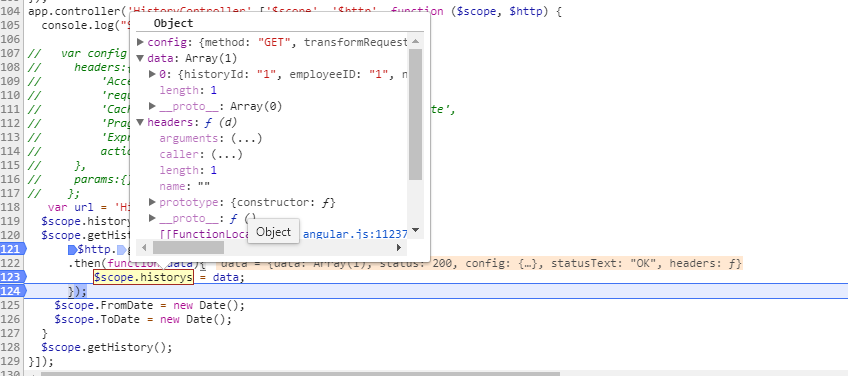Click the [[FunctionLocation]] property label
Screen dimensions: 848x376
pyautogui.click(x=203, y=234)
